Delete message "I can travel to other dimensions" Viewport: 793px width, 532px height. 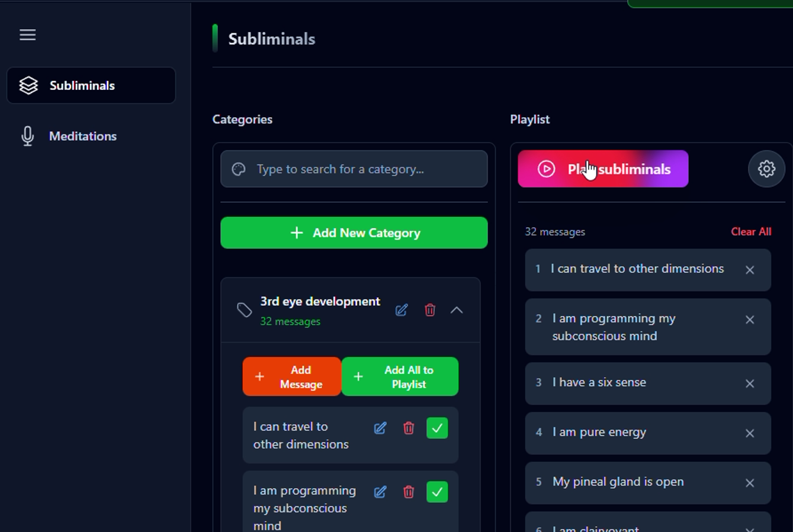click(409, 428)
